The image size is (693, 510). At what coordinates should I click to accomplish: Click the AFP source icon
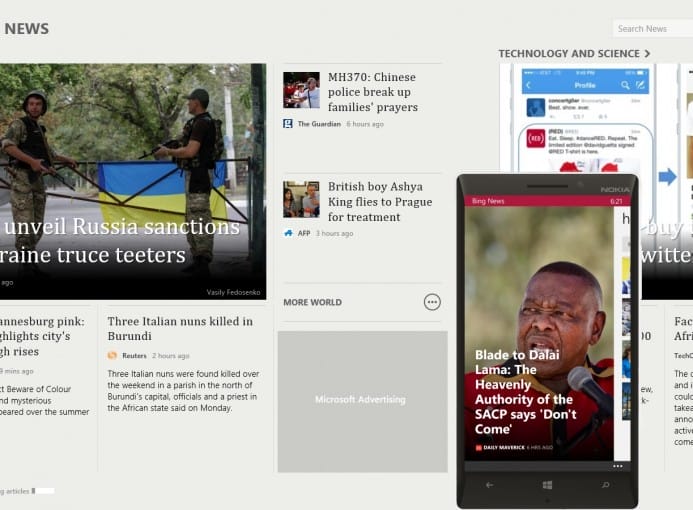click(x=288, y=233)
